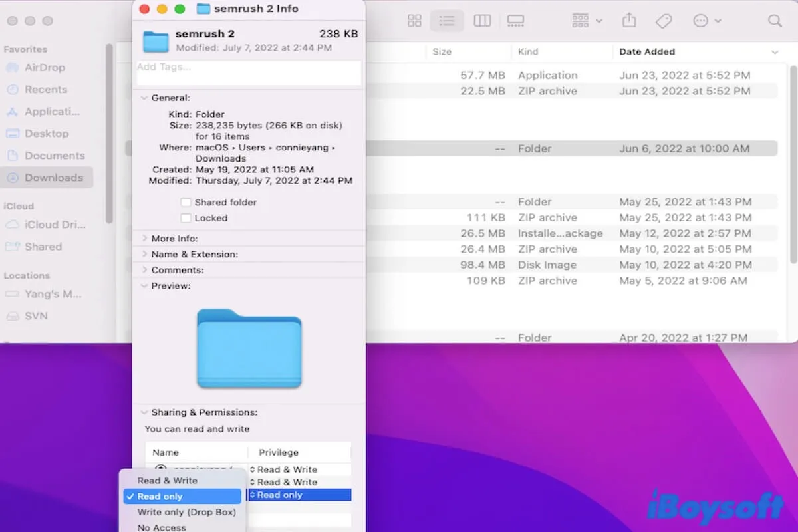Switch Finder to column view
Screen dimensions: 798x532
click(482, 21)
